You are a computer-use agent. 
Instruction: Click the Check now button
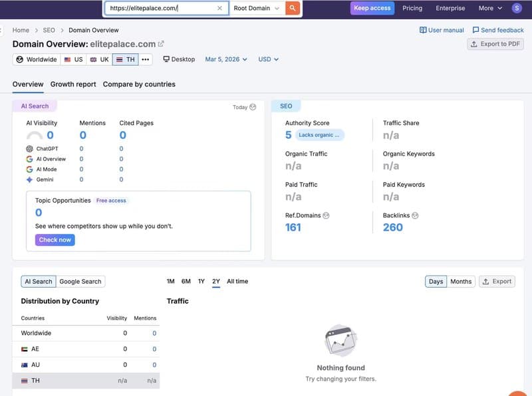pyautogui.click(x=55, y=240)
